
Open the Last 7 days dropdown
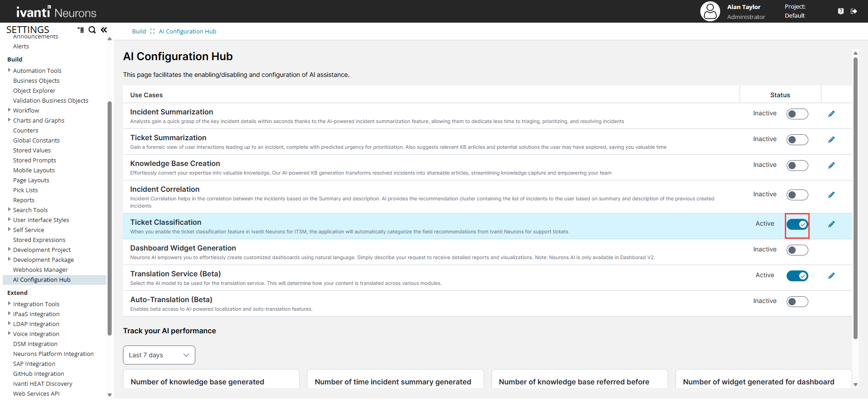pyautogui.click(x=159, y=355)
